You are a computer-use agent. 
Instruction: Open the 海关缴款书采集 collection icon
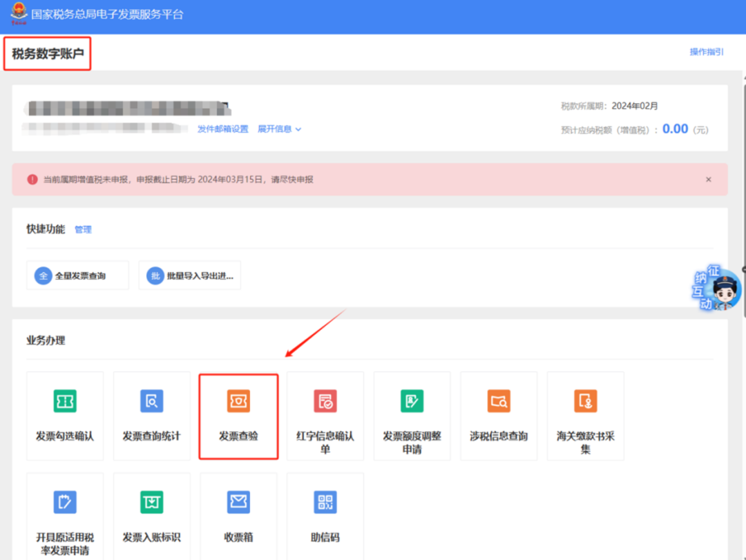585,414
